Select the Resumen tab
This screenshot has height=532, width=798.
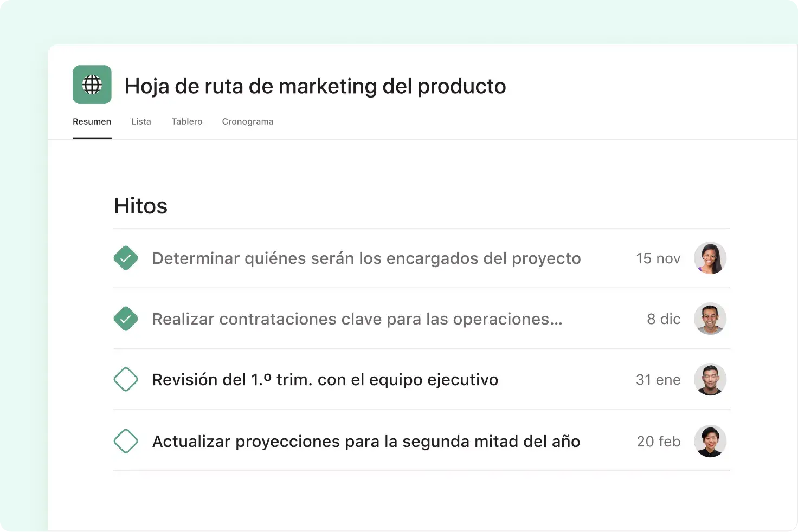click(x=92, y=121)
